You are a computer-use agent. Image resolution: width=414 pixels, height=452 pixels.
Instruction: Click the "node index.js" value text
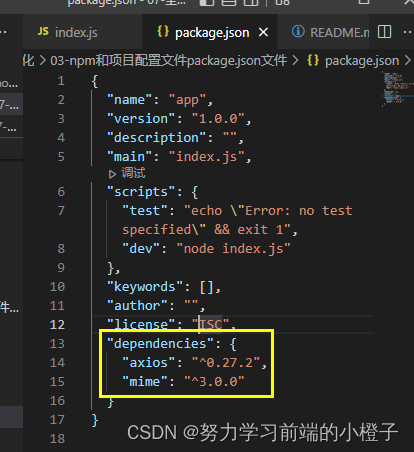[x=233, y=249]
